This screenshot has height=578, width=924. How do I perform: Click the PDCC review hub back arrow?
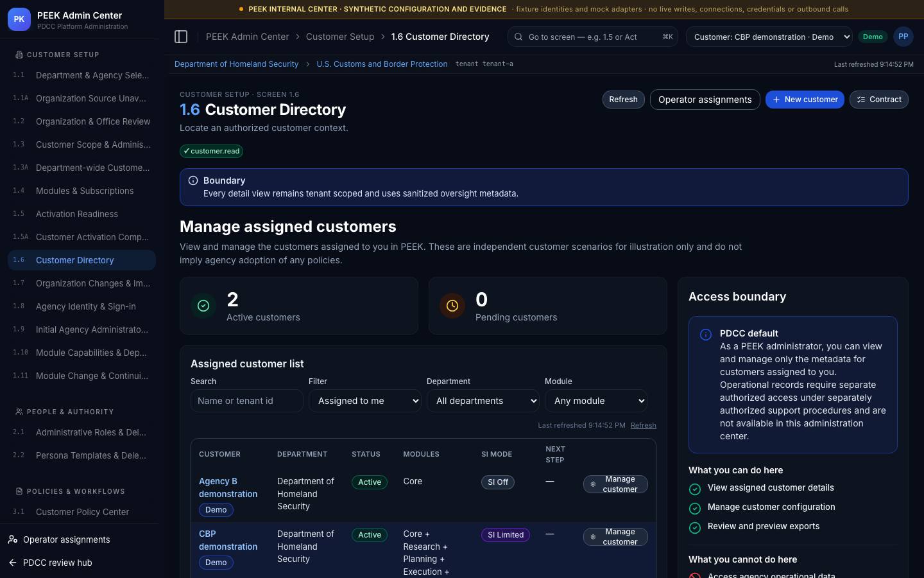(13, 563)
